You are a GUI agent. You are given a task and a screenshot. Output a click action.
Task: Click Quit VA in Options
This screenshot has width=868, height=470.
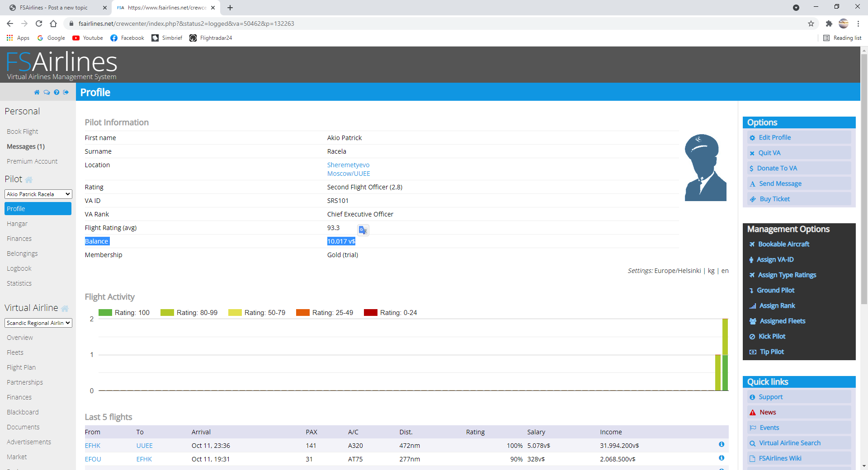tap(799, 153)
